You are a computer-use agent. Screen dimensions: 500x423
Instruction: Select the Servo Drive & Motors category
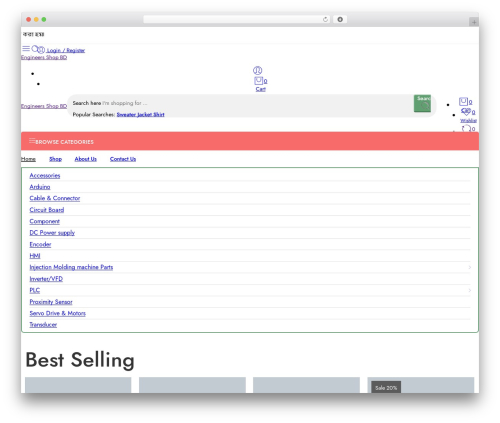click(57, 313)
